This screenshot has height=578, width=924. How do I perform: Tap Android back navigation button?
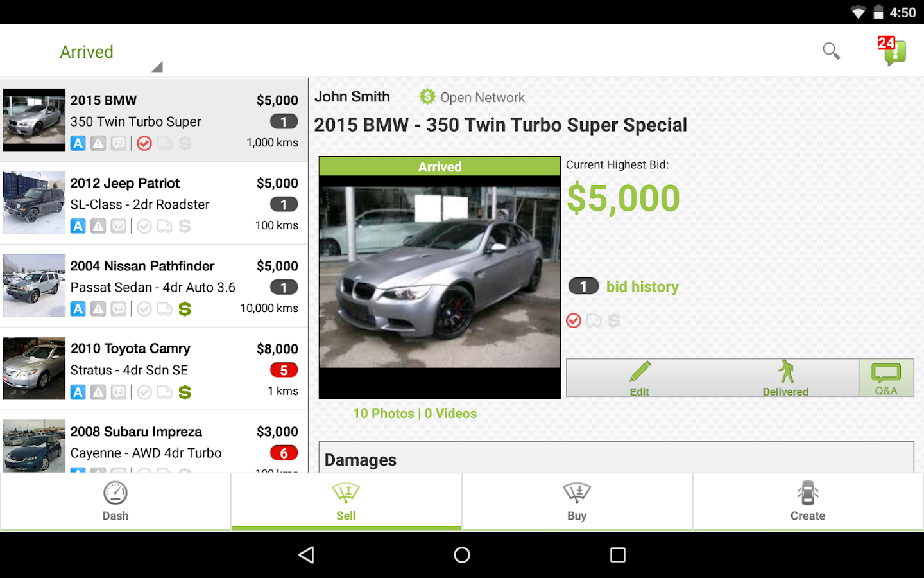coord(307,555)
